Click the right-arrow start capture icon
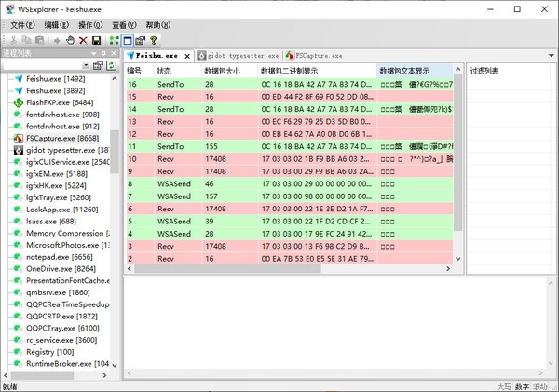 [57, 41]
